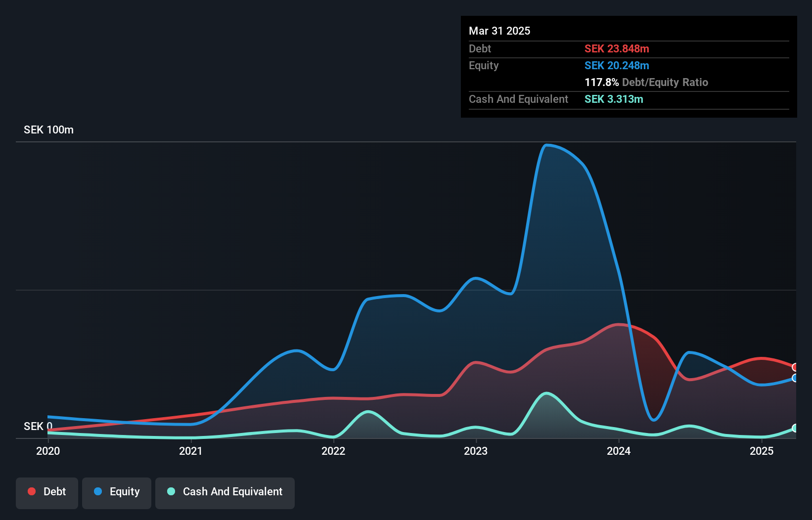Viewport: 812px width, 520px height.
Task: Open the Mar 31 2025 tooltip header
Action: click(499, 31)
